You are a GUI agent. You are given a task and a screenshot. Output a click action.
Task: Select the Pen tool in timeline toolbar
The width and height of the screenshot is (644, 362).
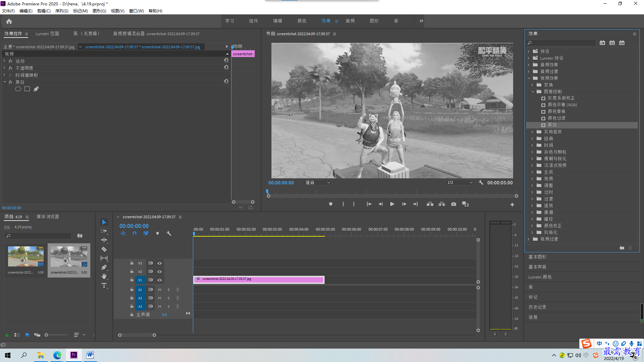coord(104,267)
